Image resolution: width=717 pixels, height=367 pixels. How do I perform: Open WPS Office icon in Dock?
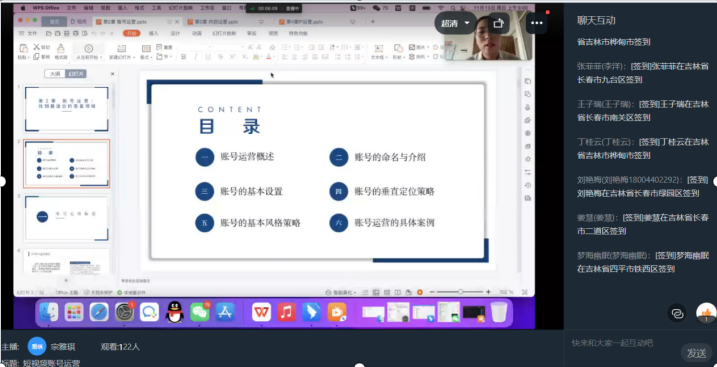coord(262,313)
